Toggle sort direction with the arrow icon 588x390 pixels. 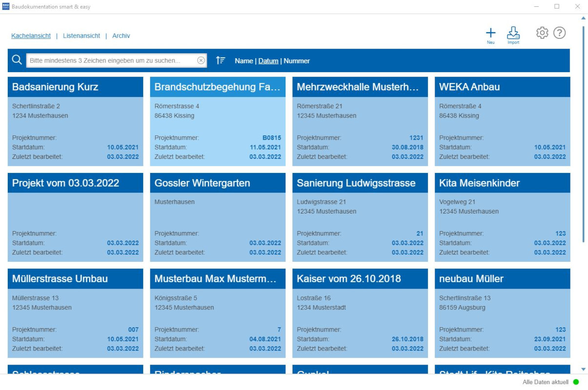[x=221, y=60]
